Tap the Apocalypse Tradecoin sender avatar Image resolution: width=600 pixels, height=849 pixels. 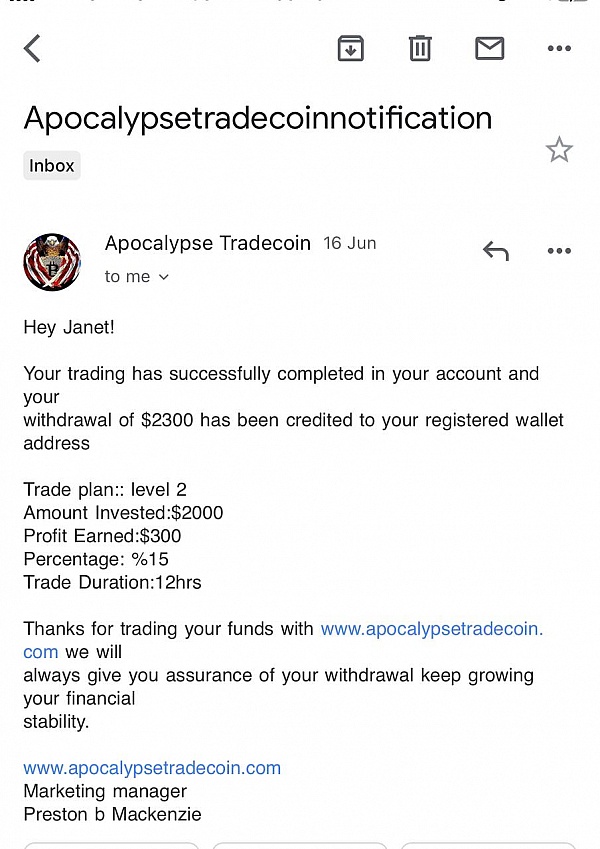[x=52, y=262]
